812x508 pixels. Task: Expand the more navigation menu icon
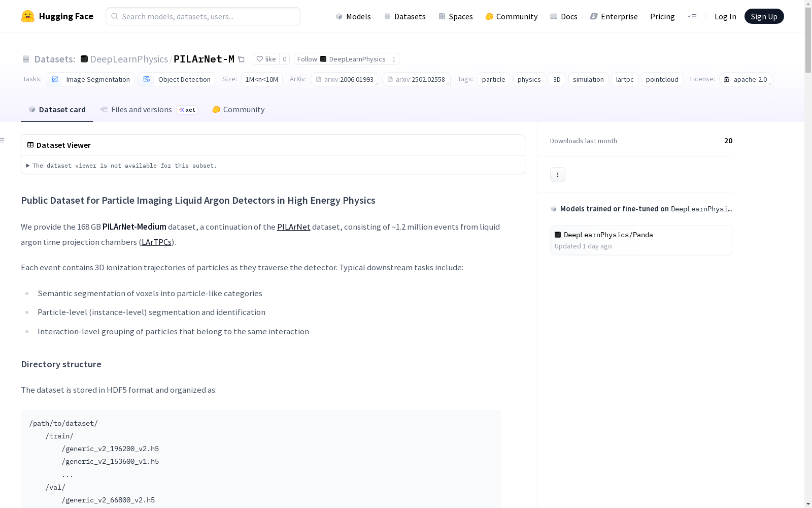point(692,16)
